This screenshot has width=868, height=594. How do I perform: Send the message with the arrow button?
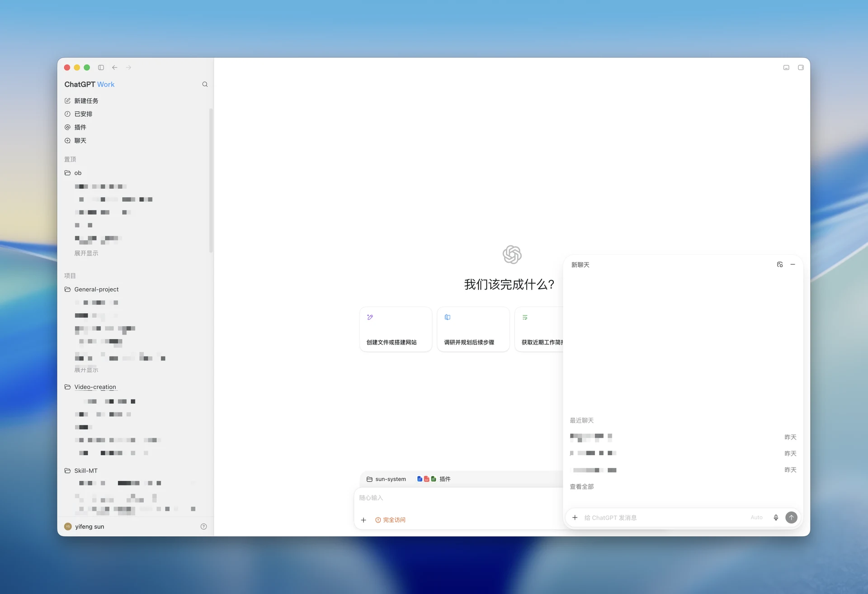[791, 518]
